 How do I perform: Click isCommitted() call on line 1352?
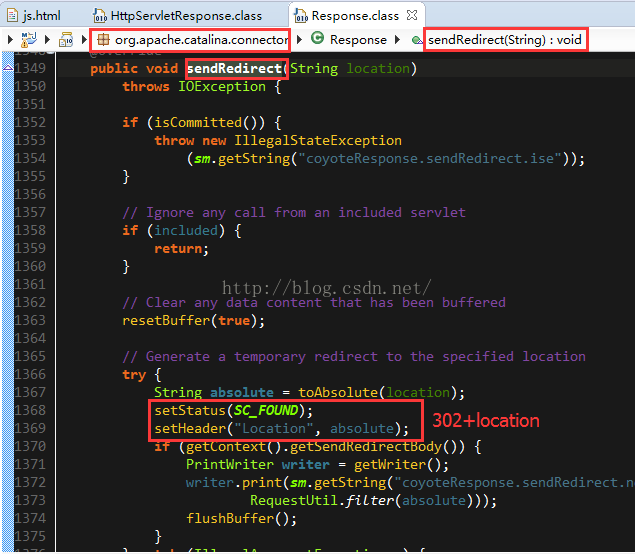(x=205, y=122)
